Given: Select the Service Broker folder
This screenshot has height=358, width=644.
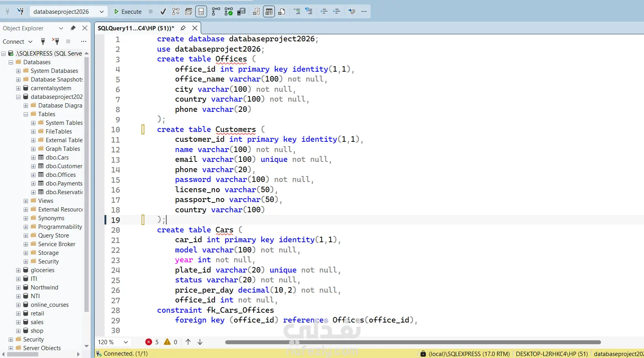Looking at the screenshot, I should 56,244.
